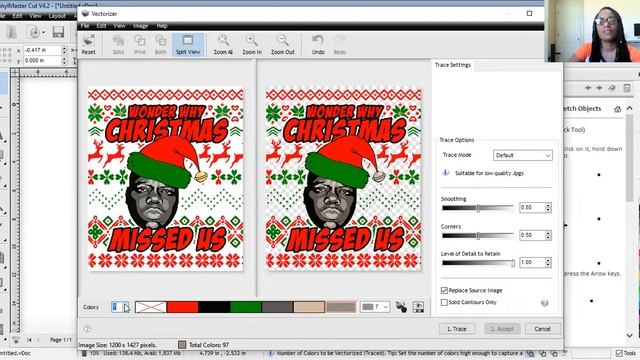Image resolution: width=640 pixels, height=360 pixels.
Task: Click the 2. Accept button
Action: coord(502,329)
